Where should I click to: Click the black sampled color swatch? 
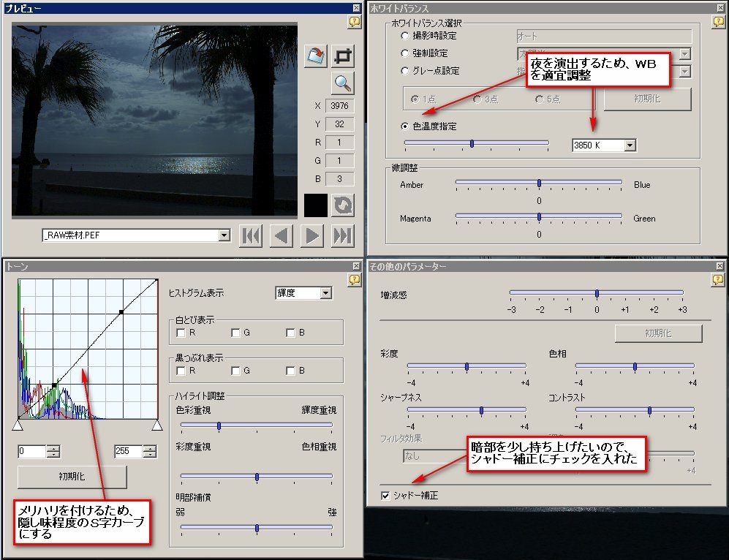(x=316, y=205)
